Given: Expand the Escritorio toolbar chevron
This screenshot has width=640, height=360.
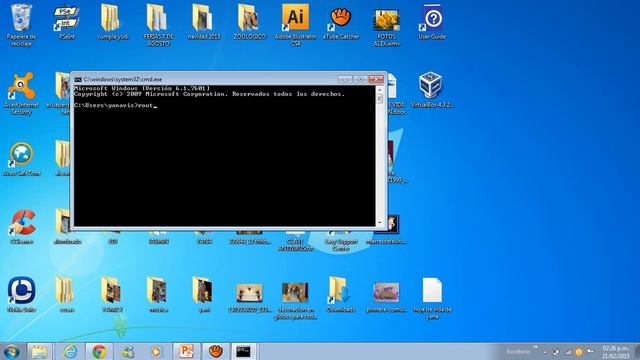Looking at the screenshot, I should [535, 348].
